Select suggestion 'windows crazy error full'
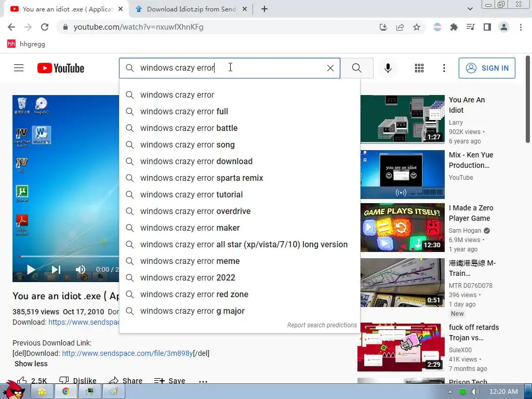This screenshot has width=532, height=399. [240, 112]
